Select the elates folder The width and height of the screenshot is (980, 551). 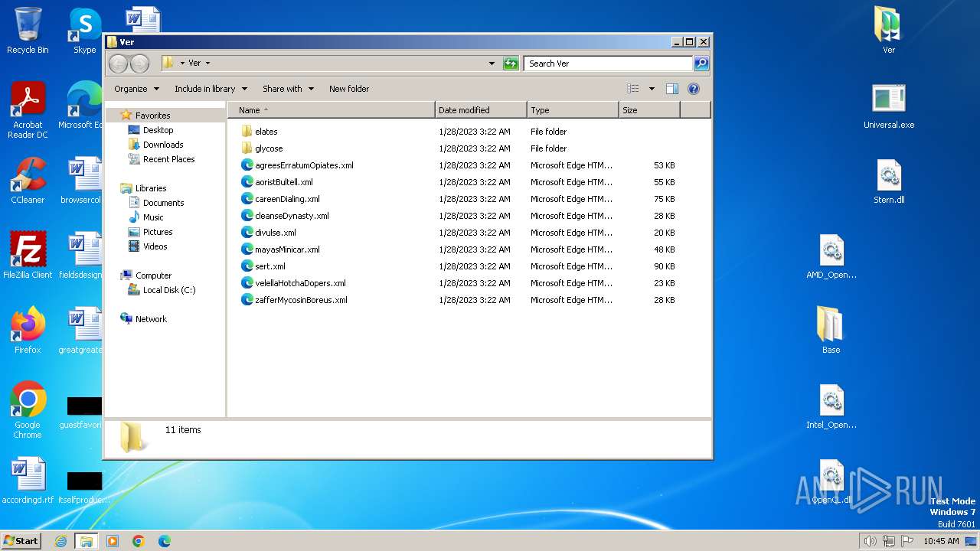(266, 132)
